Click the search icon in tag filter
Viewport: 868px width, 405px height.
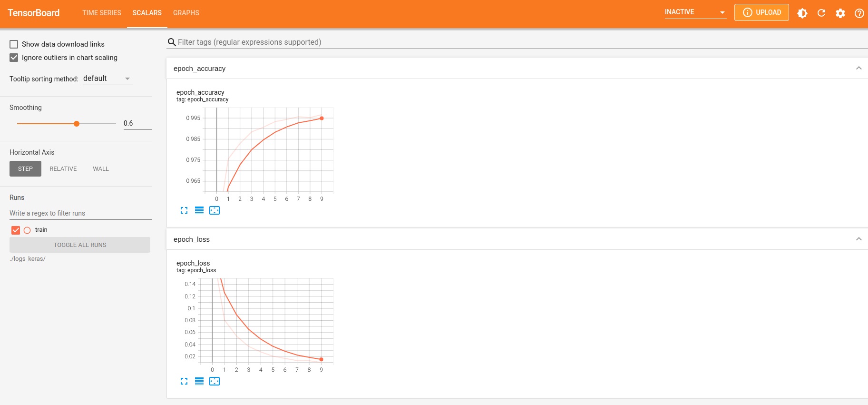pyautogui.click(x=172, y=42)
